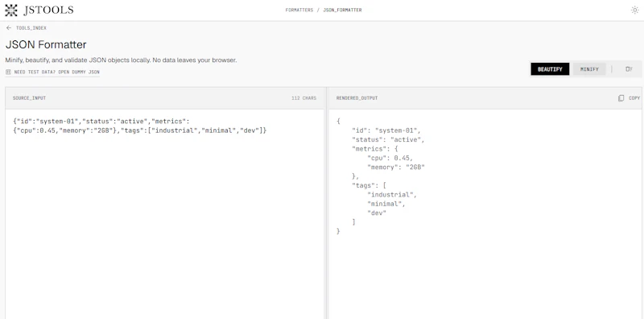Open the JSTOOLS home logo
Image resolution: width=644 pixels, height=319 pixels.
pos(39,10)
